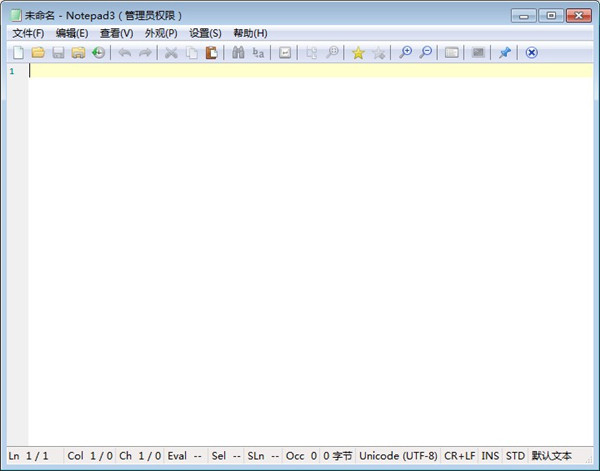Open the 文件(F) menu
This screenshot has width=600, height=471.
pyautogui.click(x=28, y=33)
